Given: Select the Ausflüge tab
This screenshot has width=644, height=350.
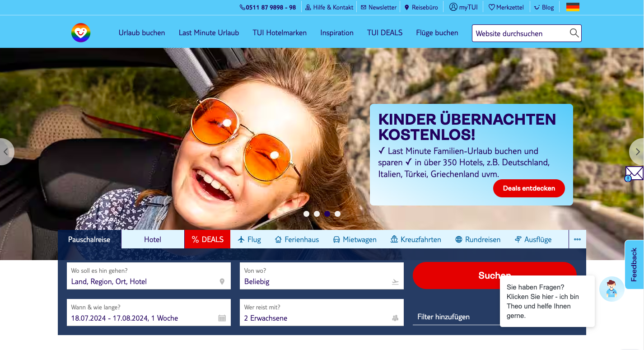Looking at the screenshot, I should [533, 239].
